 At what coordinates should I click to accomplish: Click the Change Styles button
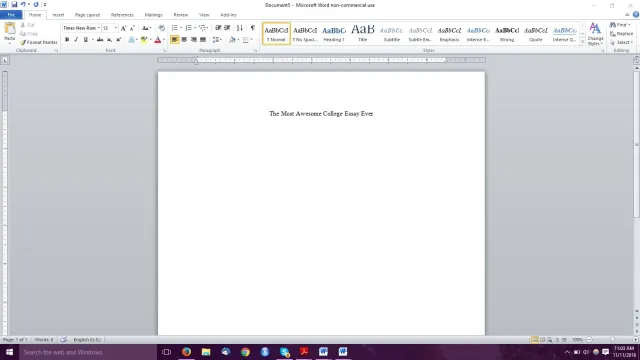595,34
